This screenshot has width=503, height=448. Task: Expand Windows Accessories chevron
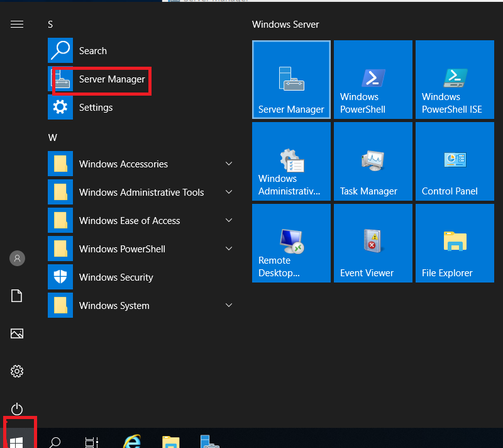(x=229, y=164)
